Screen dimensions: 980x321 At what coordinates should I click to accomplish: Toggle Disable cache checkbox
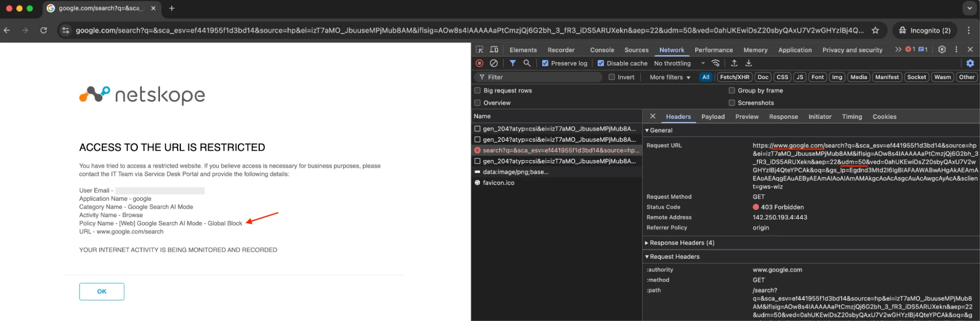601,63
